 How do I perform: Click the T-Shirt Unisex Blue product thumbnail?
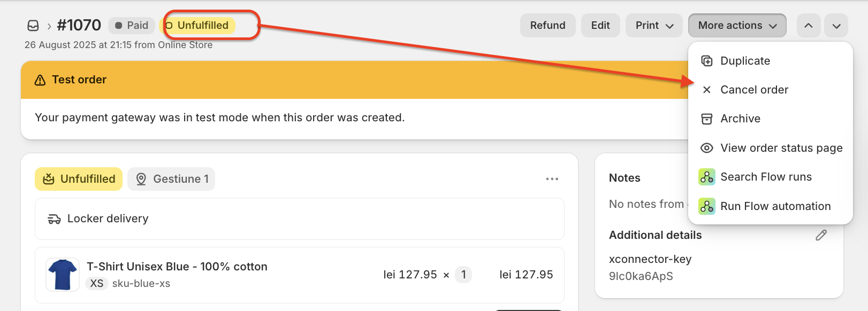click(x=63, y=275)
